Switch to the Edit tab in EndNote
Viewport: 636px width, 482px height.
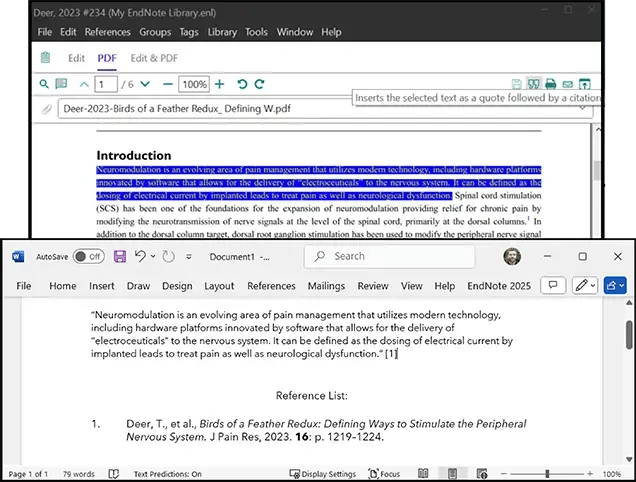76,58
